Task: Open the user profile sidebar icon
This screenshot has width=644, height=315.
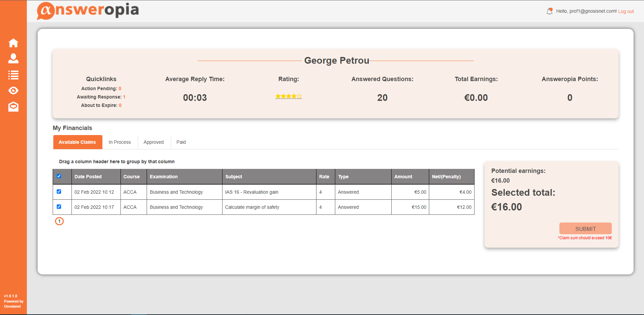Action: [13, 58]
